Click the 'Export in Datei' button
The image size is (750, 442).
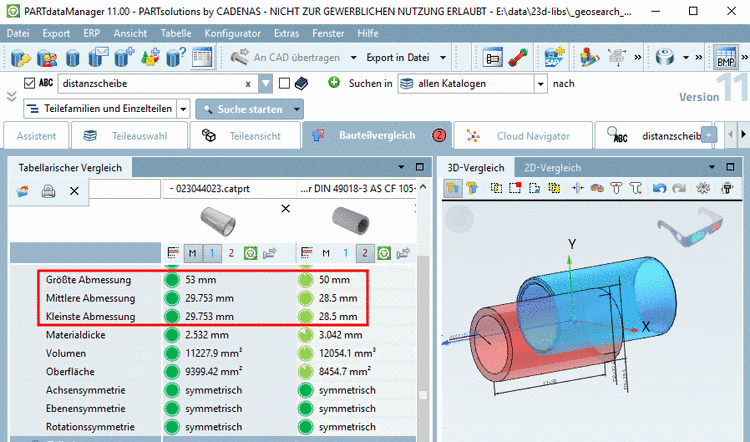click(398, 57)
